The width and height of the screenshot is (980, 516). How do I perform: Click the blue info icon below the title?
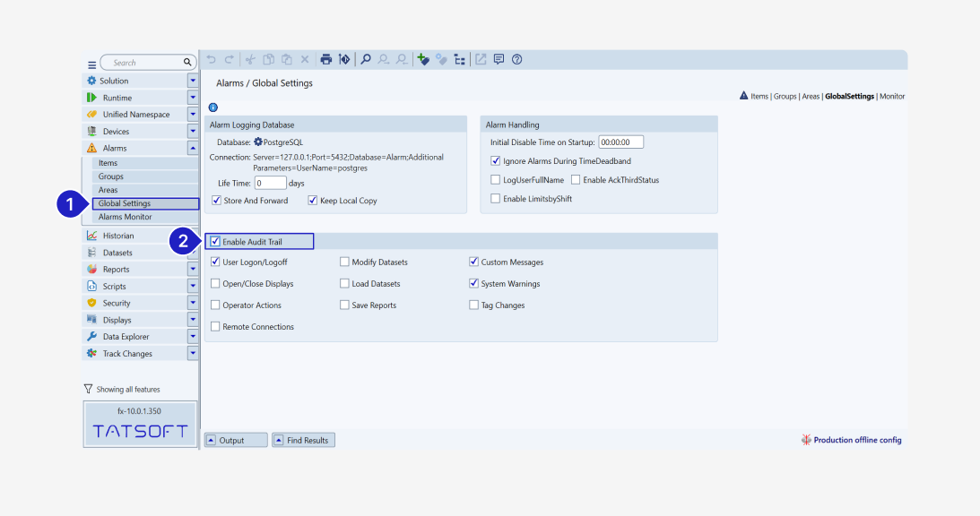tap(212, 107)
